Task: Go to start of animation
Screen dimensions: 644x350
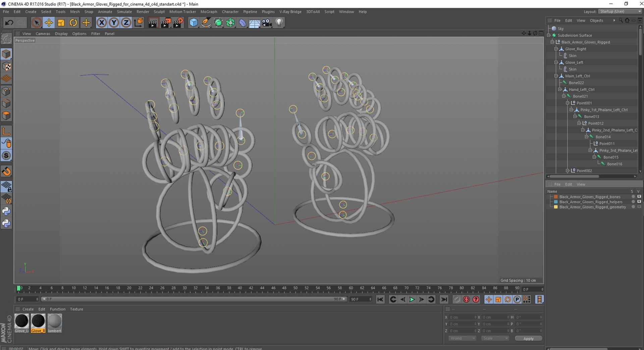Action: pyautogui.click(x=380, y=299)
